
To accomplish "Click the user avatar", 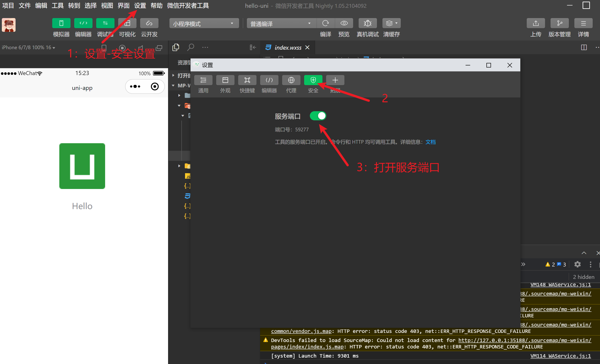I will point(9,25).
